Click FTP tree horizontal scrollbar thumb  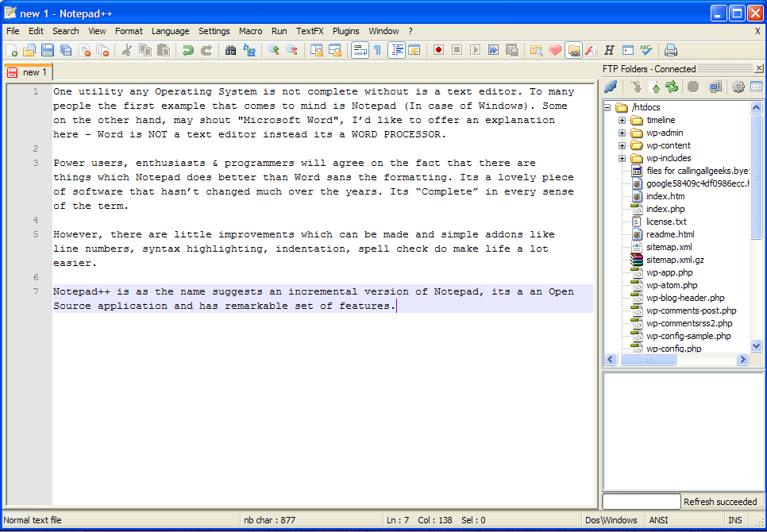(648, 360)
